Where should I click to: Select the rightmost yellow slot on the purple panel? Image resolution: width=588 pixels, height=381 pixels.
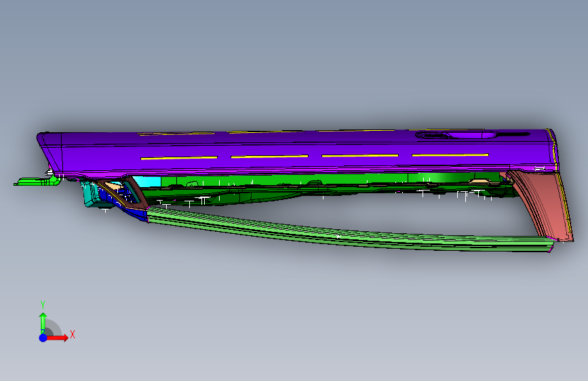[x=450, y=155]
